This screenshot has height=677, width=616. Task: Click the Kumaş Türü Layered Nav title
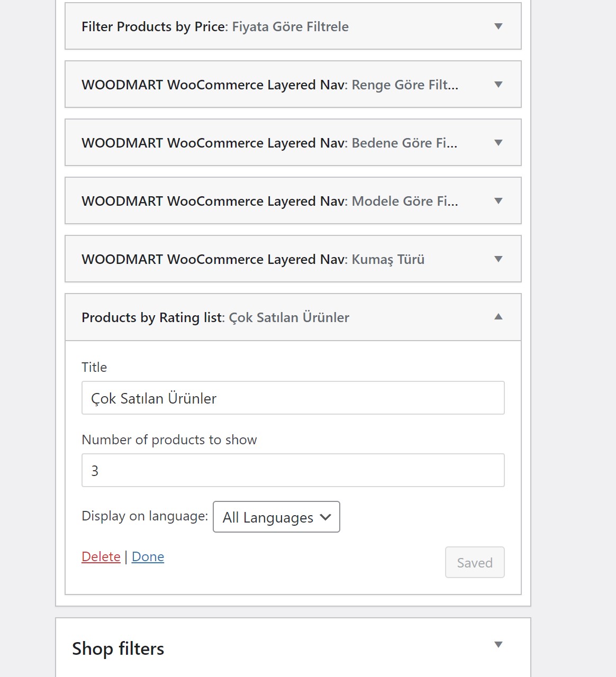tap(253, 259)
